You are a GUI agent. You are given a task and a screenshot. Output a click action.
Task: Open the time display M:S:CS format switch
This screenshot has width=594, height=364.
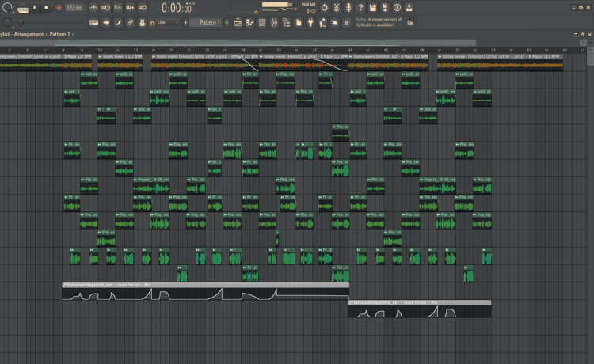click(x=191, y=3)
